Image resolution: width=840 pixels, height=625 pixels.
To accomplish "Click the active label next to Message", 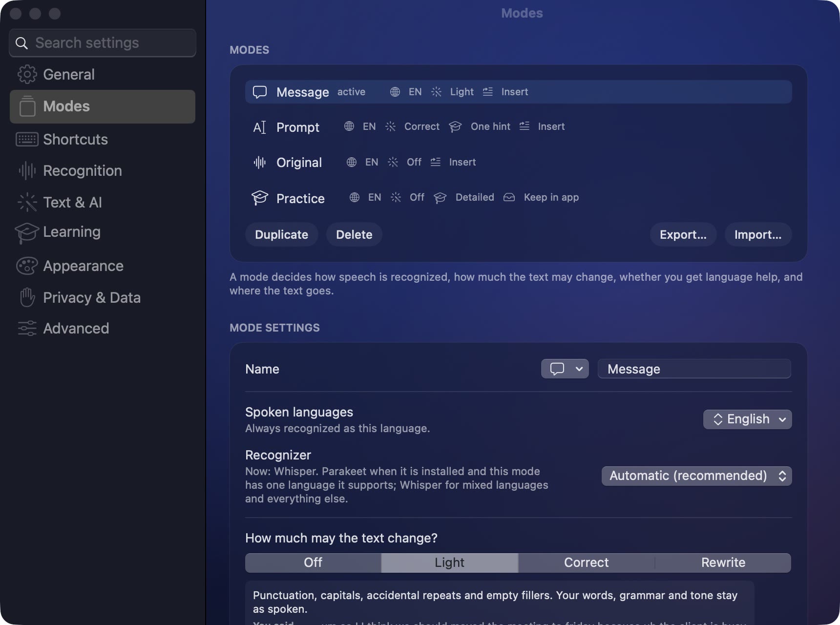I will tap(351, 92).
